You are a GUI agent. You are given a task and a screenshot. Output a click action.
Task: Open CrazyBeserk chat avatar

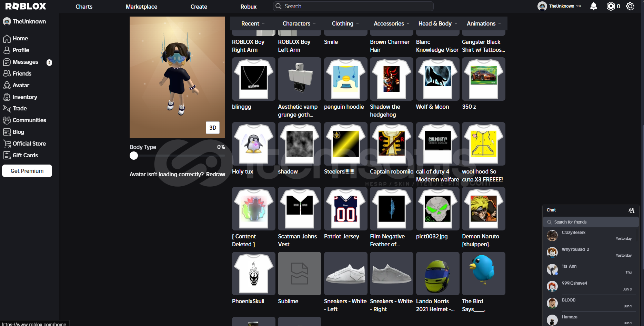point(552,236)
